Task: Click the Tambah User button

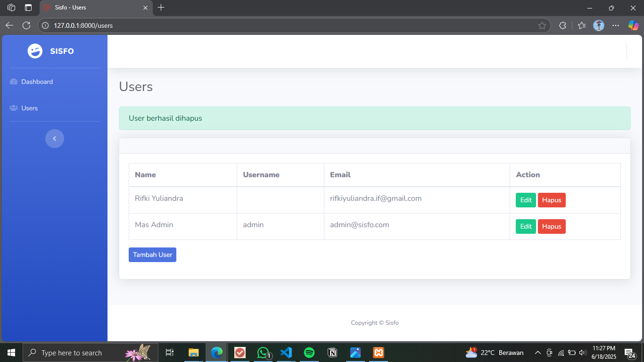Action: point(152,255)
